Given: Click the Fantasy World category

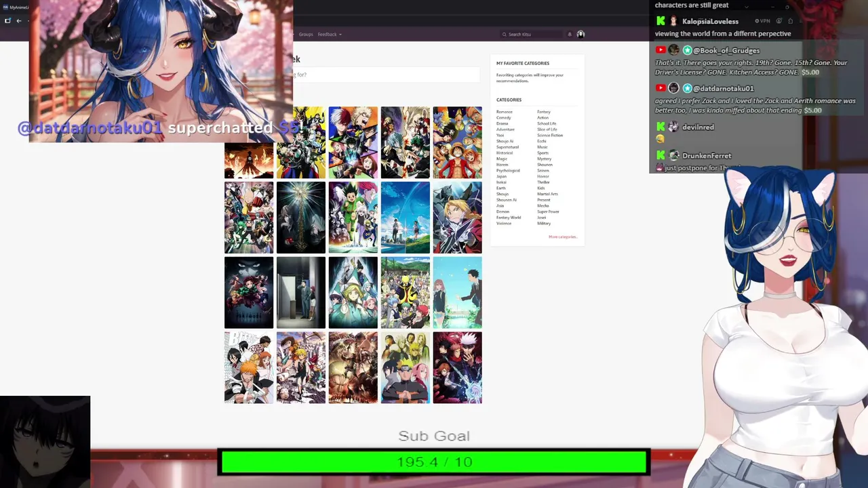Looking at the screenshot, I should coord(509,218).
